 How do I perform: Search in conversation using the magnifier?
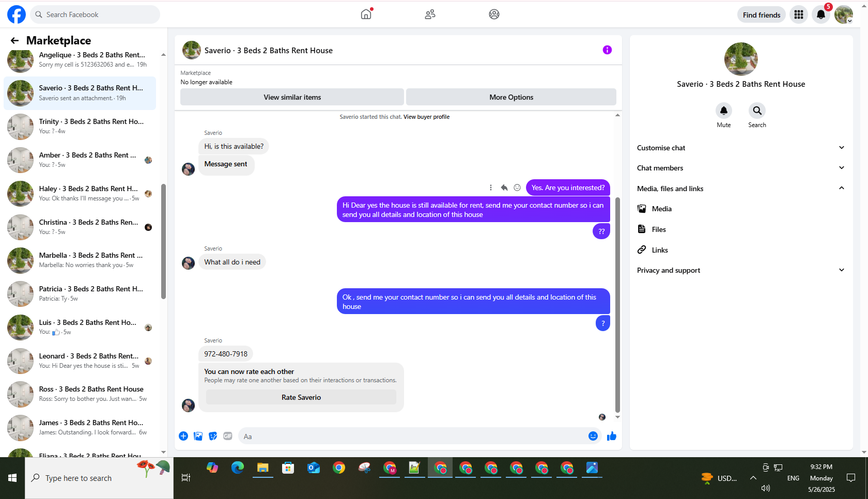click(757, 111)
